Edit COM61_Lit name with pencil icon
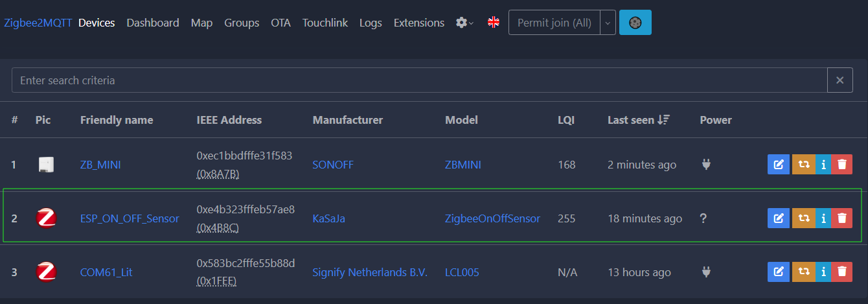 pos(779,272)
